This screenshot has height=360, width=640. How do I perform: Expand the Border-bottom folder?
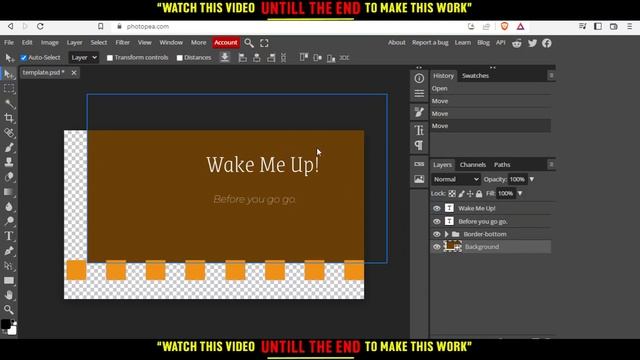click(x=447, y=234)
